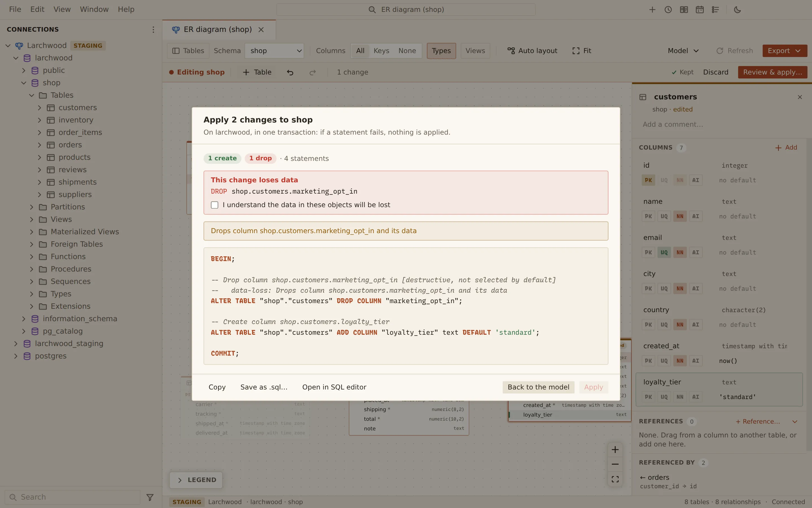Image resolution: width=812 pixels, height=508 pixels.
Task: Toggle dark mode moon icon
Action: tap(737, 9)
